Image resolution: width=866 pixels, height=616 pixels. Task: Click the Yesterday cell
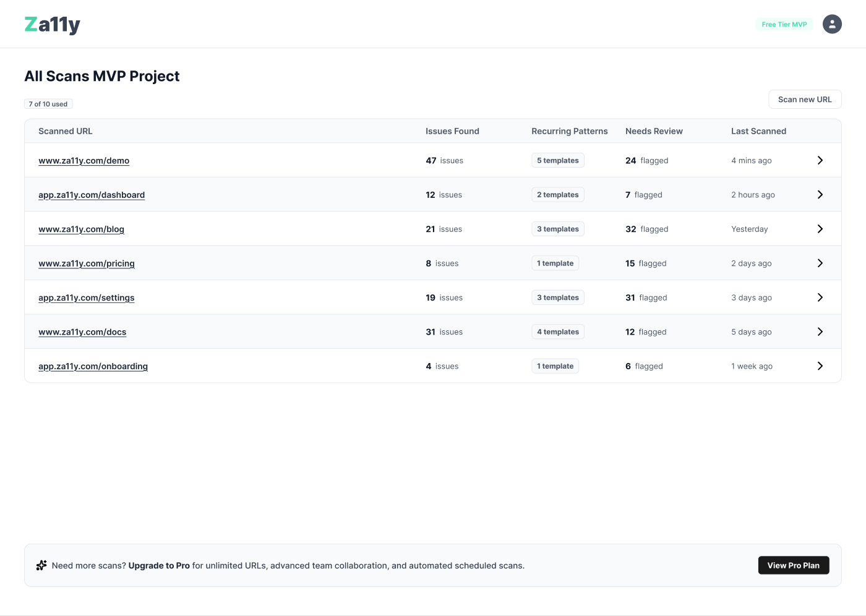coord(750,229)
